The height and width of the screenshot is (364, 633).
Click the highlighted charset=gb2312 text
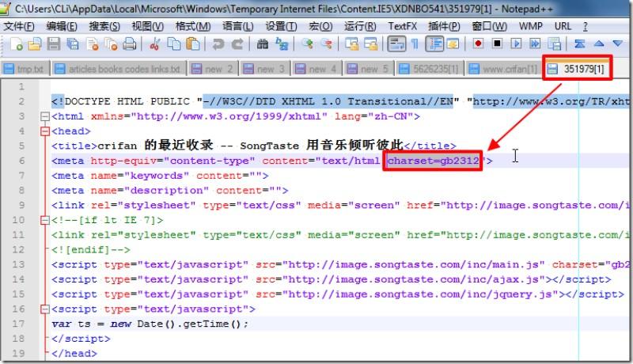[x=434, y=161]
